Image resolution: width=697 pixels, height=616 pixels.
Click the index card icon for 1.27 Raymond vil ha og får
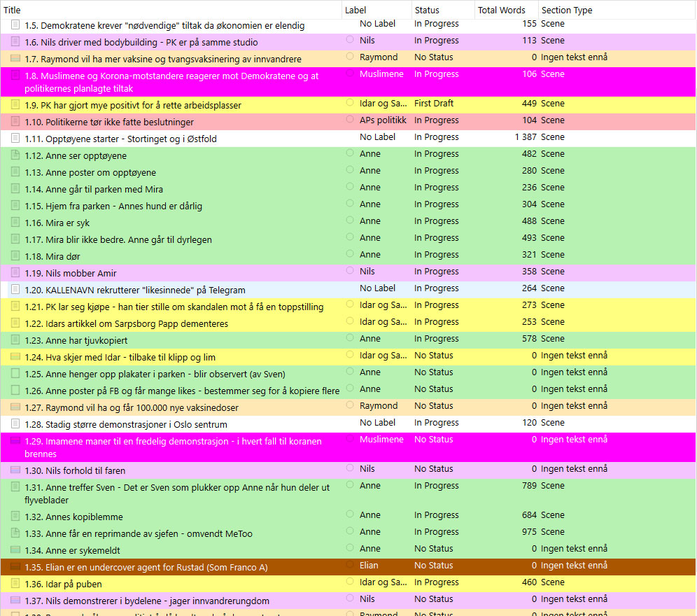tap(15, 407)
